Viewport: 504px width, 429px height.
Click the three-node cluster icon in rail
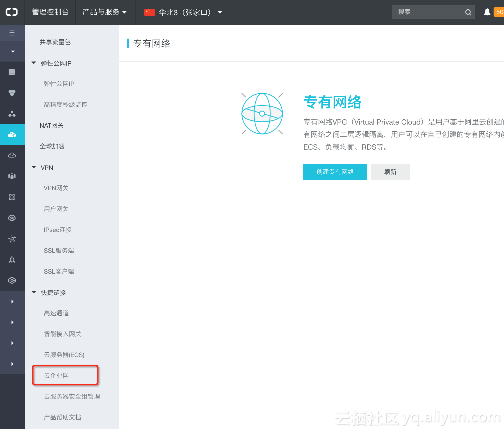(x=12, y=114)
